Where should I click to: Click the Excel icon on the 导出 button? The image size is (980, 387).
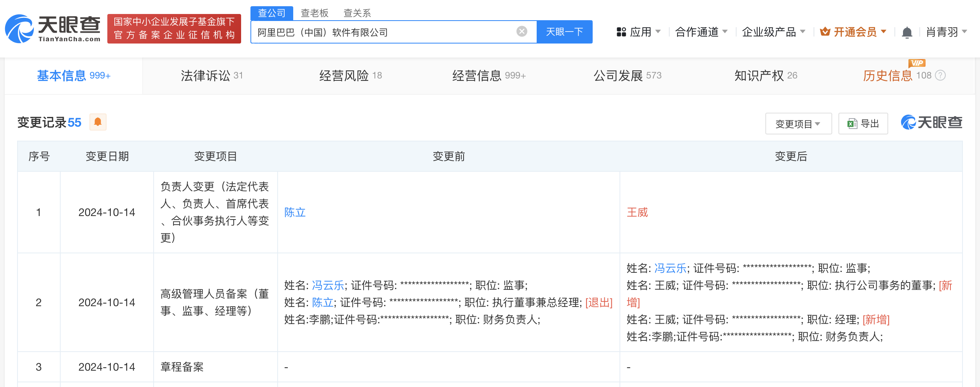tap(852, 124)
